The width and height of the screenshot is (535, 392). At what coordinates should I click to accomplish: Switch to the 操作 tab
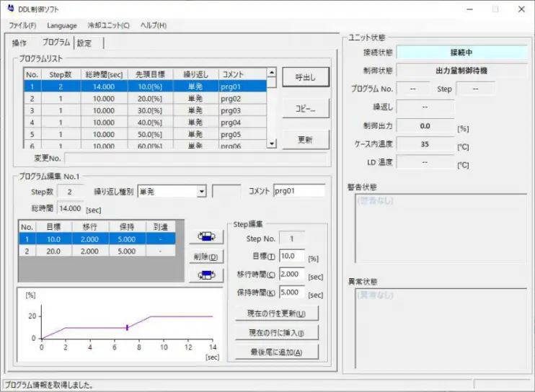(19, 43)
